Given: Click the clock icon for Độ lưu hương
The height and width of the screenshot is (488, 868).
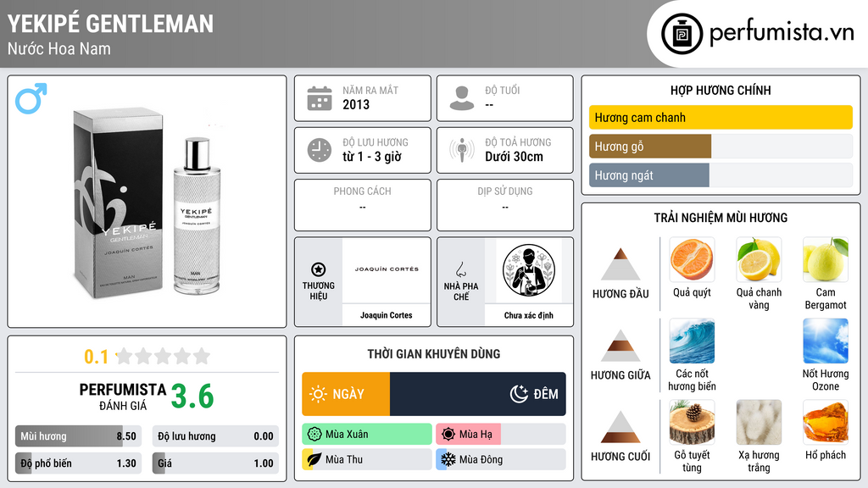Looking at the screenshot, I should pos(320,150).
